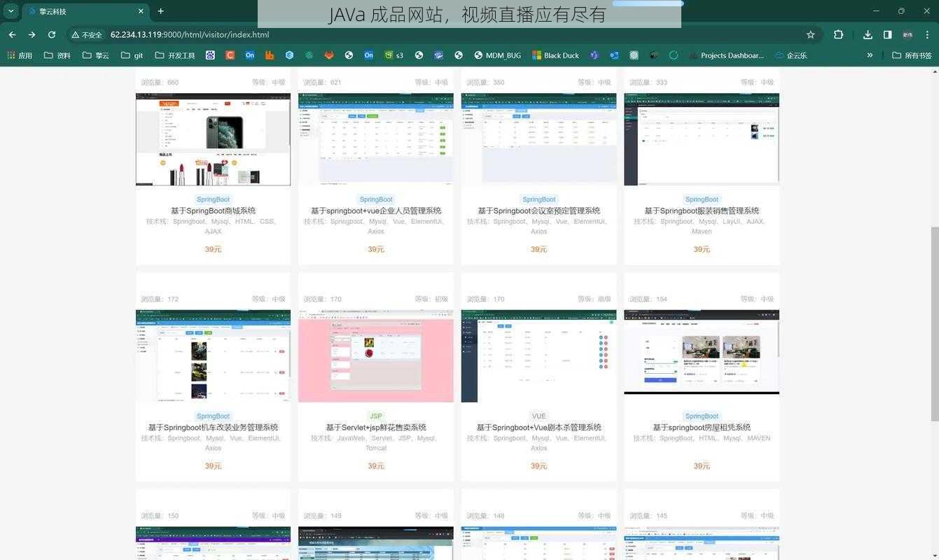This screenshot has width=939, height=560.
Task: Open a new browser tab
Action: [161, 11]
